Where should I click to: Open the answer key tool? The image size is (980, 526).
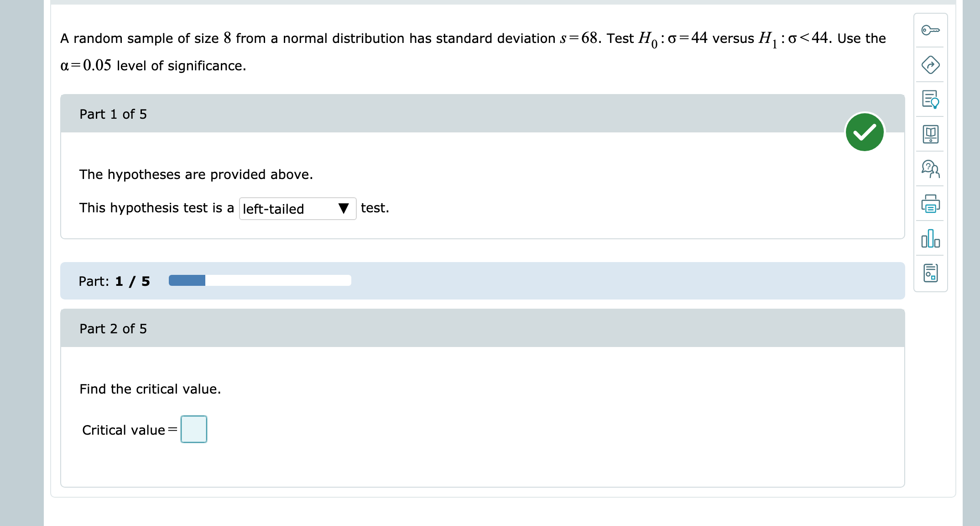coord(930,30)
